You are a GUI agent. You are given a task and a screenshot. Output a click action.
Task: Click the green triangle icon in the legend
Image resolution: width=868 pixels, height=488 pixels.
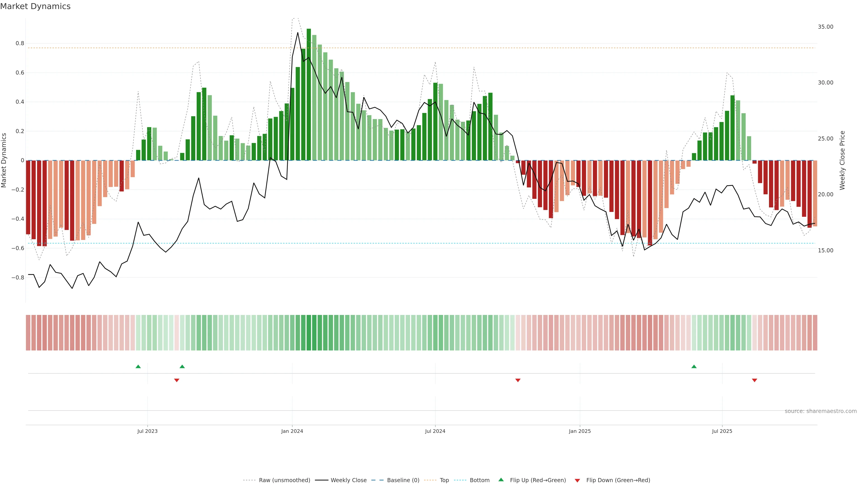point(501,480)
